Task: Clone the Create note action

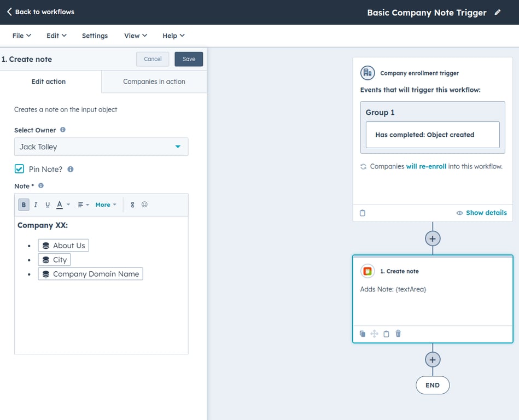Action: (x=362, y=333)
